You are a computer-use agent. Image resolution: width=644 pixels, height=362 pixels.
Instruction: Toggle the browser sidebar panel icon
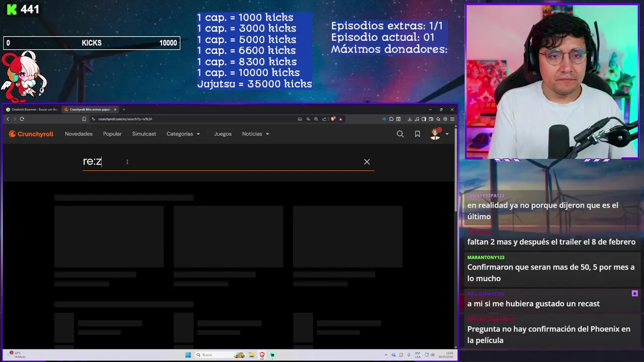tap(424, 119)
